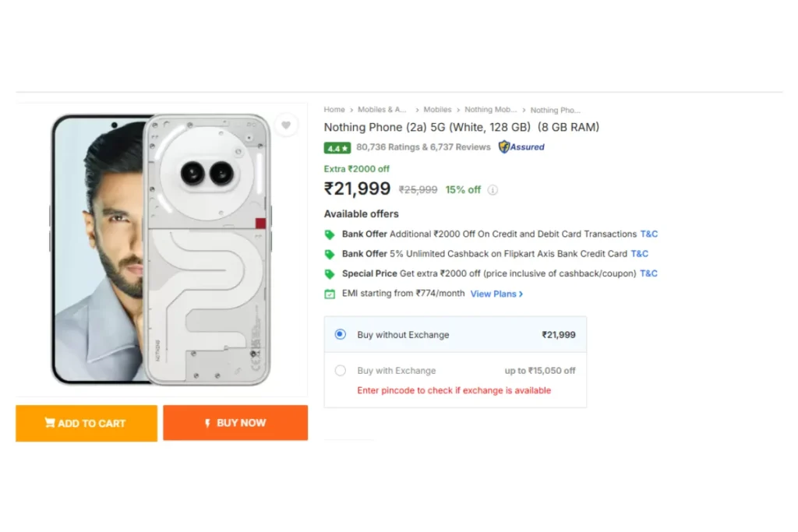Click ADD TO CART button
Viewport: 798px width, 532px height.
point(87,423)
